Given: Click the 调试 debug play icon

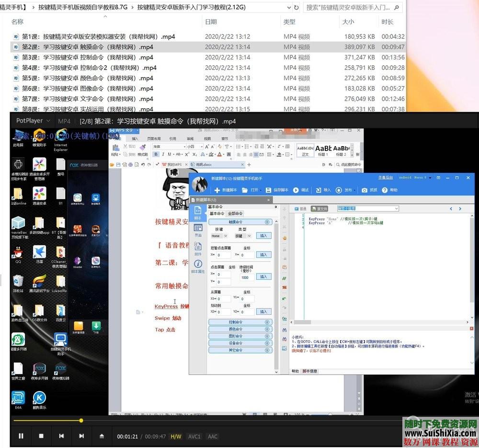Looking at the screenshot, I should pyautogui.click(x=296, y=190).
